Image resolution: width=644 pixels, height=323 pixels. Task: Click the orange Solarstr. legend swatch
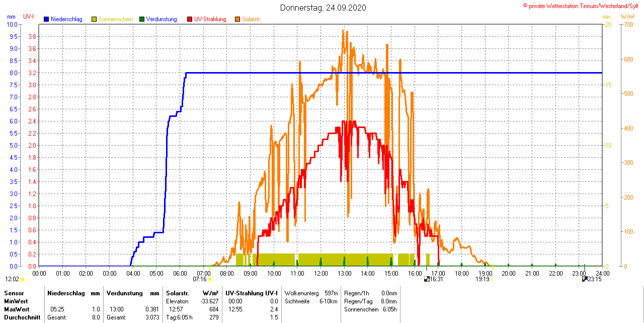pyautogui.click(x=237, y=19)
